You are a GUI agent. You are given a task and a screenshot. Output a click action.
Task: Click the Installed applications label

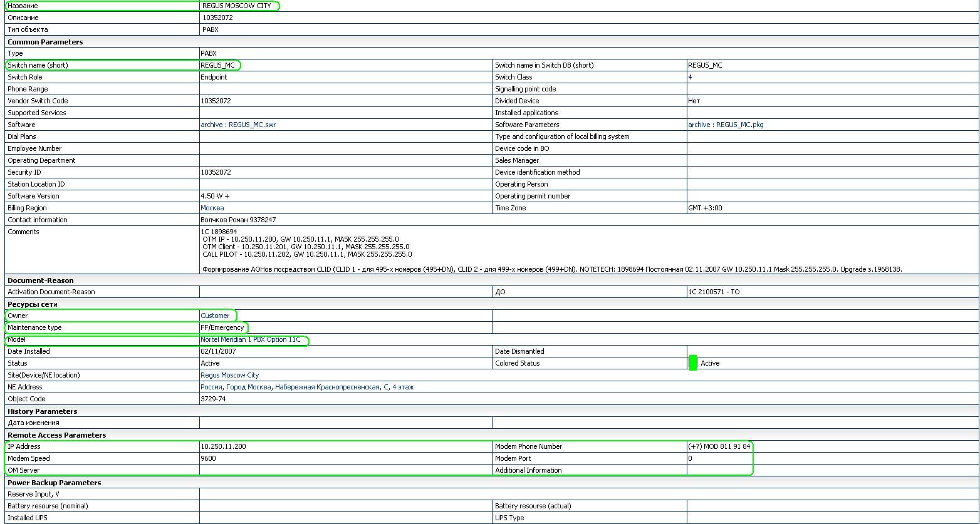coord(526,113)
